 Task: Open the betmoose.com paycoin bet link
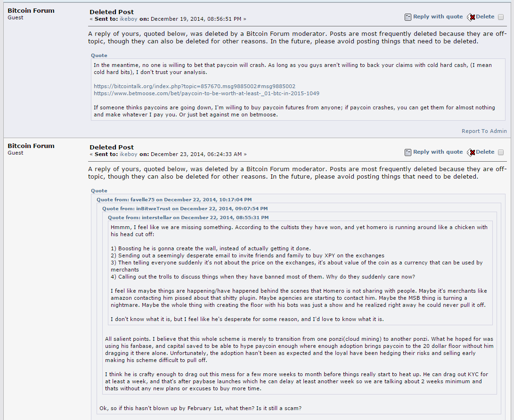(206, 93)
